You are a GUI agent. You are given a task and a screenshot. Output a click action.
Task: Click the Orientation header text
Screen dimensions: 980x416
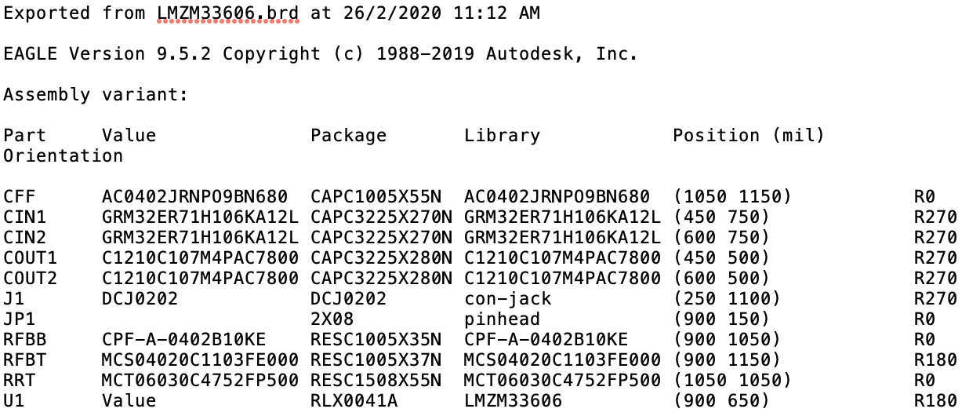[64, 155]
